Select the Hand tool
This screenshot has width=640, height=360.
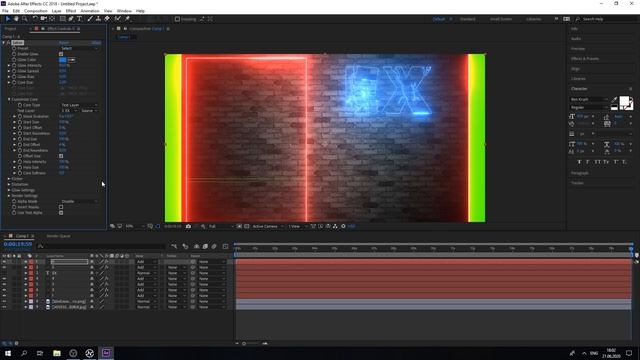[x=16, y=19]
